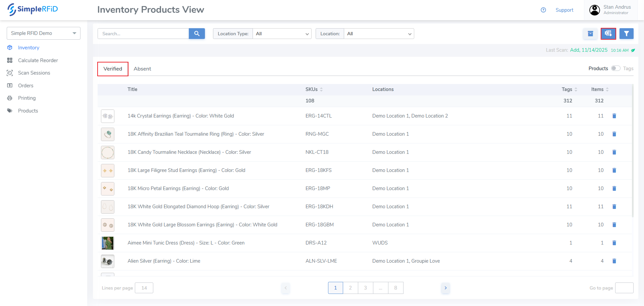
Task: Open the Location Type dropdown
Action: [282, 34]
